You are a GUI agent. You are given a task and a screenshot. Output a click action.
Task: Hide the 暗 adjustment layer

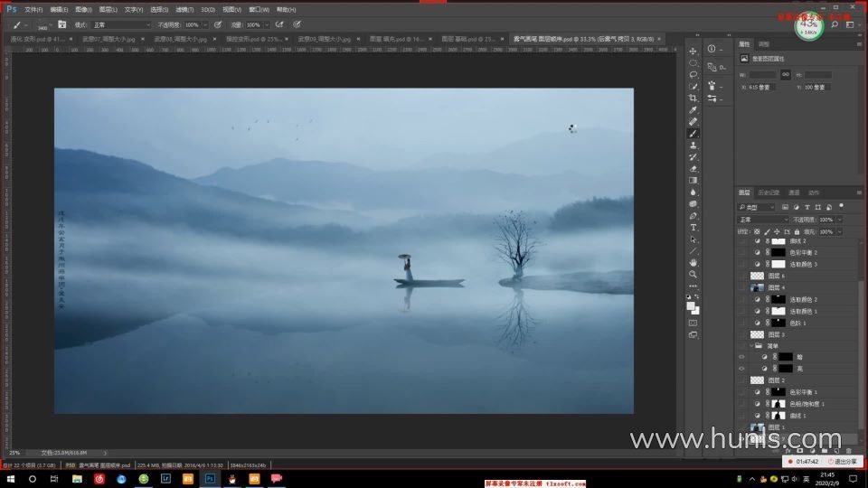click(x=741, y=357)
